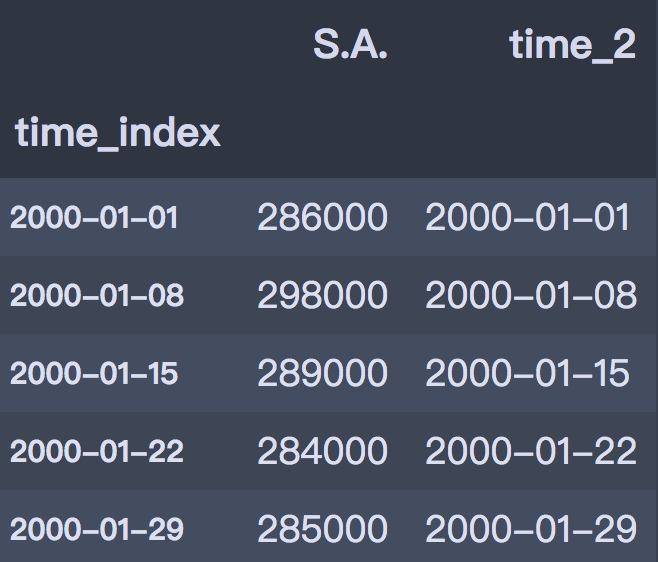Click the S.A. value 285000

(322, 528)
